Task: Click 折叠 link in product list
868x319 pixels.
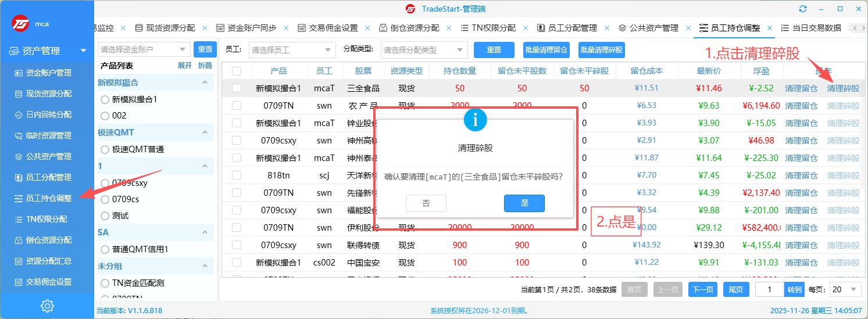Action: 205,66
